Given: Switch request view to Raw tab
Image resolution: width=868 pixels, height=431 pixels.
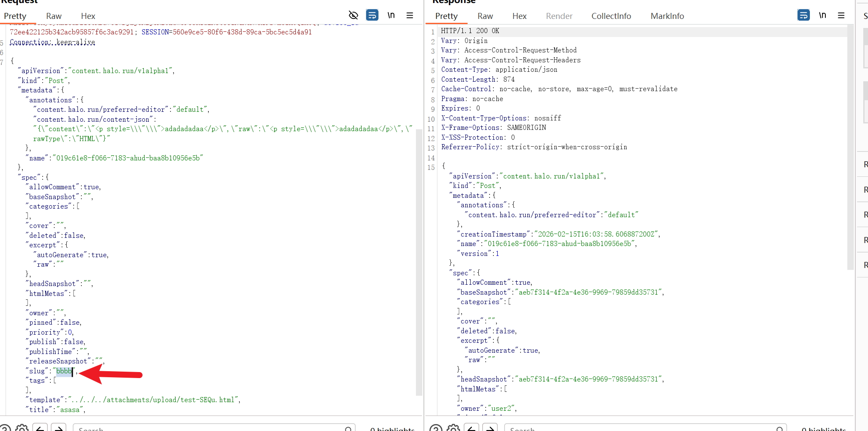Looking at the screenshot, I should tap(54, 16).
